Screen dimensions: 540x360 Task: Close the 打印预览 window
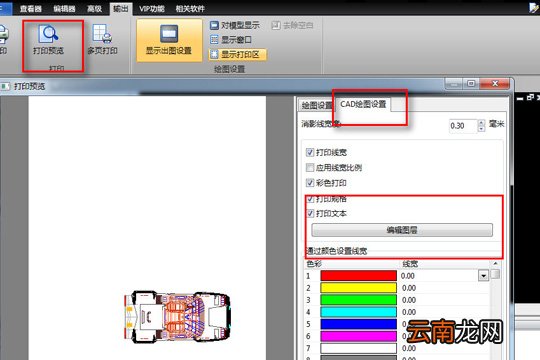pos(495,84)
